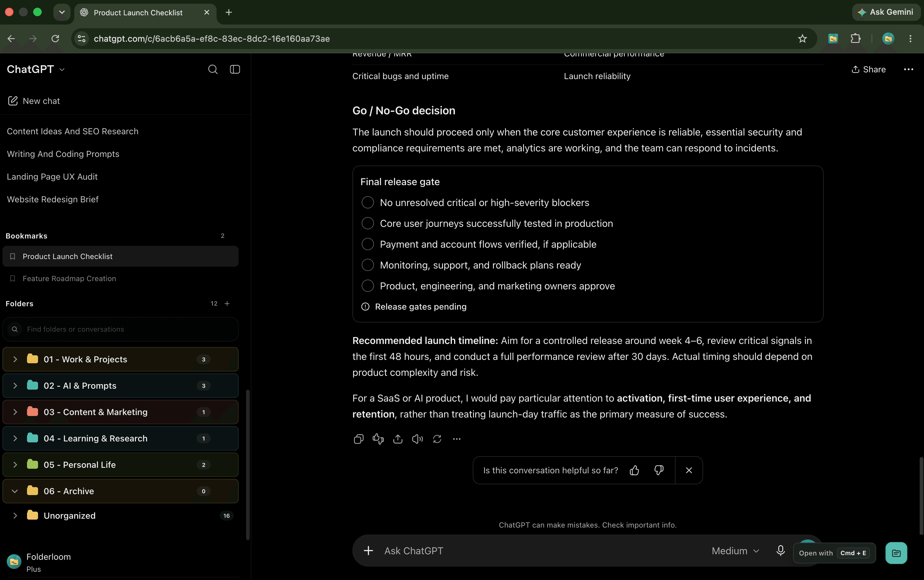Regenerate the response with refresh icon
Viewport: 924px width, 580px height.
tap(437, 439)
